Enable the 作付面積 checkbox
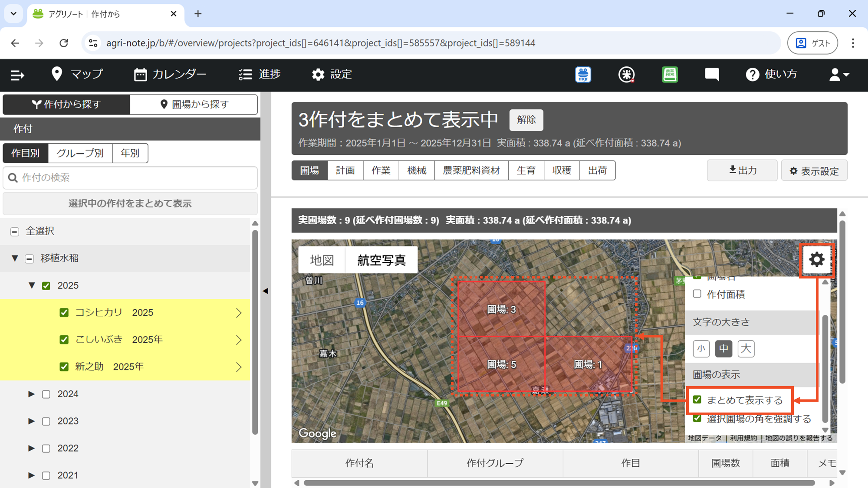 [x=697, y=294]
